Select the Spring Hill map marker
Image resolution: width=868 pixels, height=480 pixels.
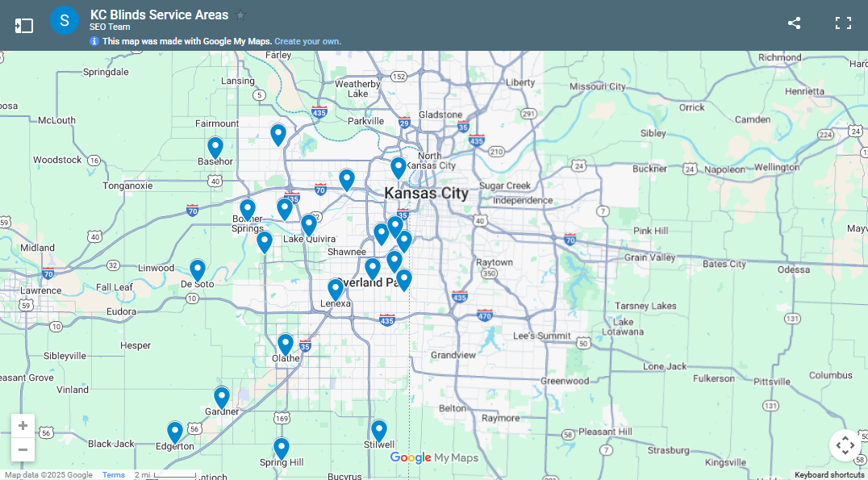281,448
